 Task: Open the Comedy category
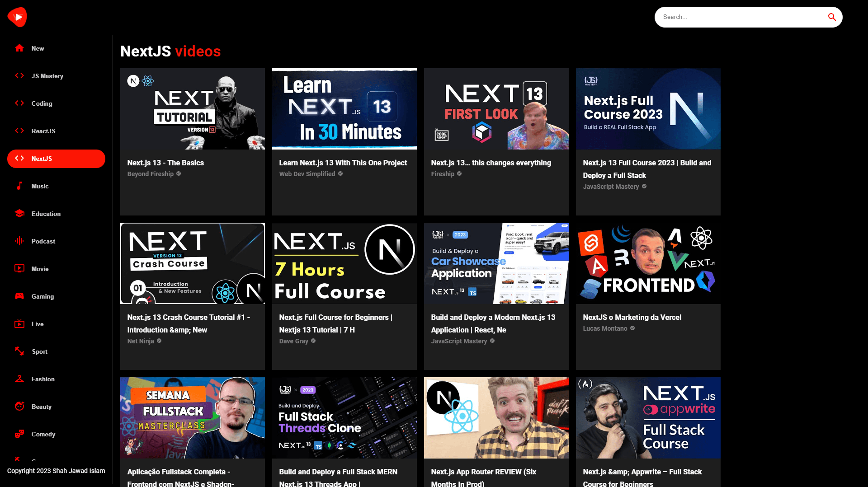(56, 434)
